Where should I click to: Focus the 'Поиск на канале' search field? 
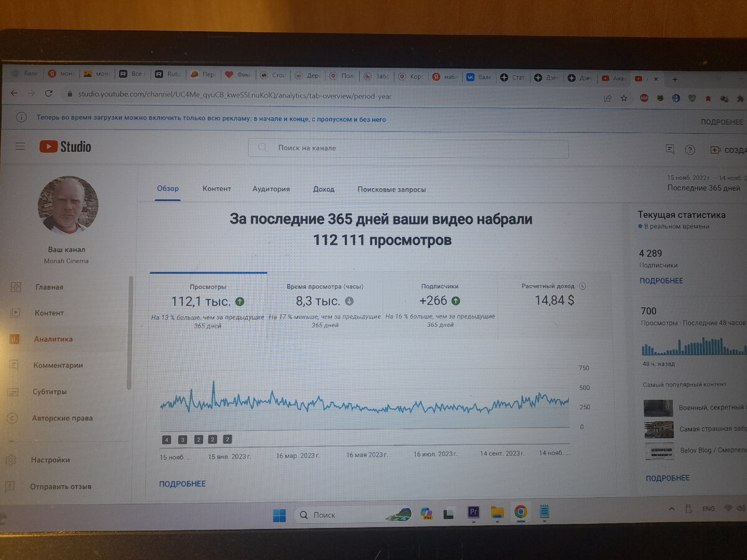[408, 148]
